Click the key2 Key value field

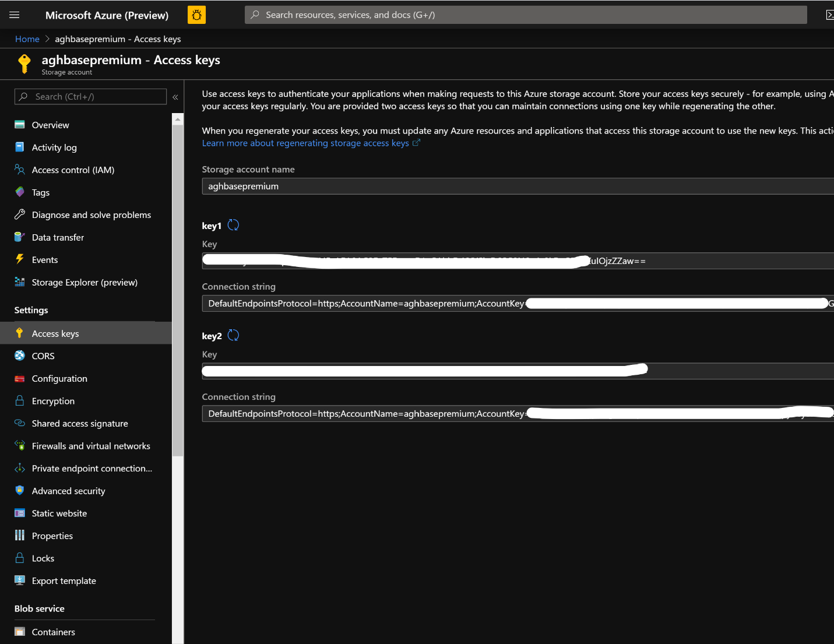[518, 371]
